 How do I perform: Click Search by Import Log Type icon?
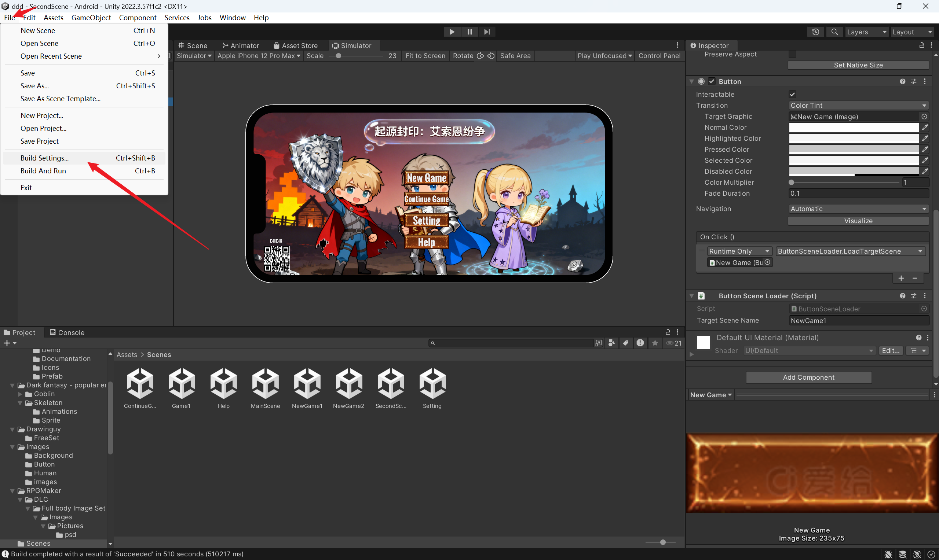(640, 343)
